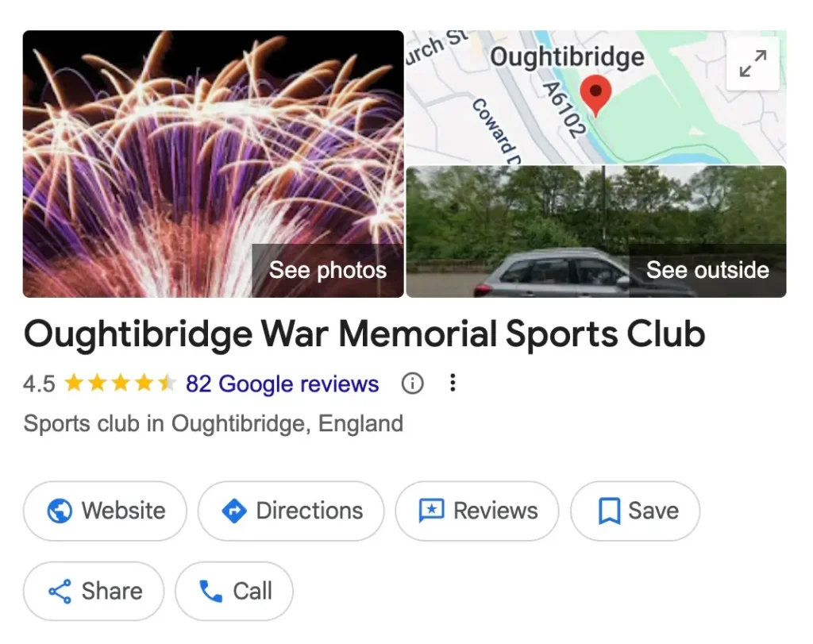Image resolution: width=813 pixels, height=644 pixels.
Task: Expand the map to full view
Action: pyautogui.click(x=753, y=64)
